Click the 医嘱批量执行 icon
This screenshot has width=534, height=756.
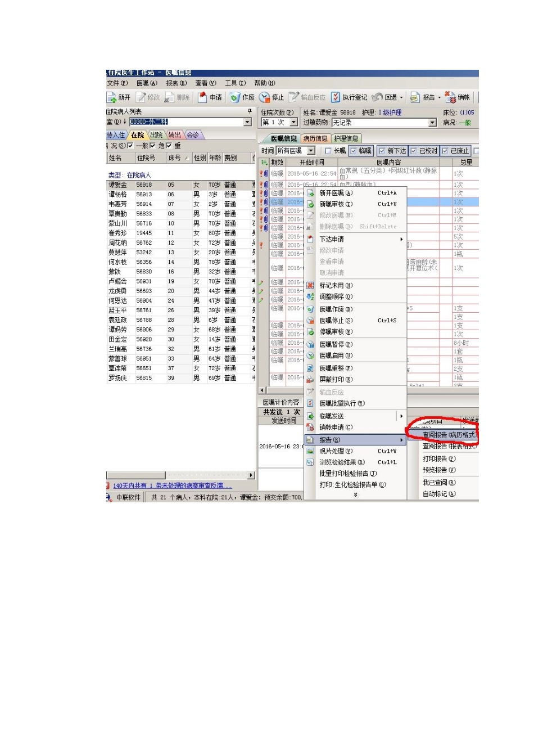pyautogui.click(x=310, y=403)
